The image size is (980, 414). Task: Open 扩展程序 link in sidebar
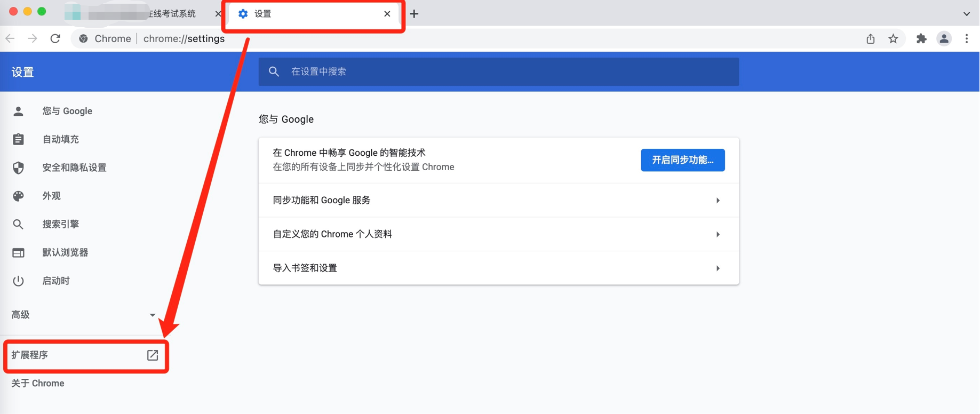[x=85, y=355]
